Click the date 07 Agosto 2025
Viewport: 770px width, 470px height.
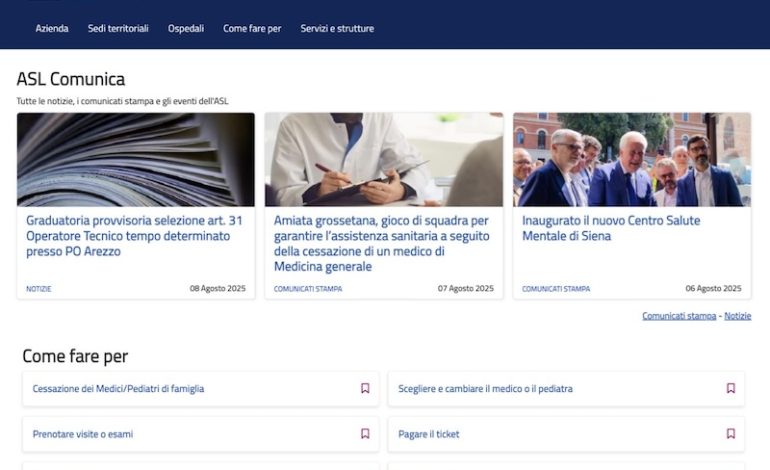(x=466, y=288)
